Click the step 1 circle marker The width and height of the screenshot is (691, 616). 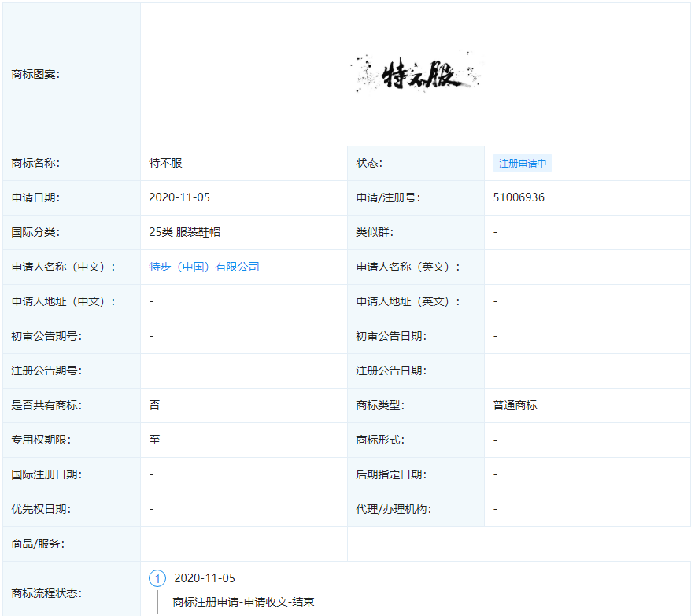pyautogui.click(x=157, y=578)
